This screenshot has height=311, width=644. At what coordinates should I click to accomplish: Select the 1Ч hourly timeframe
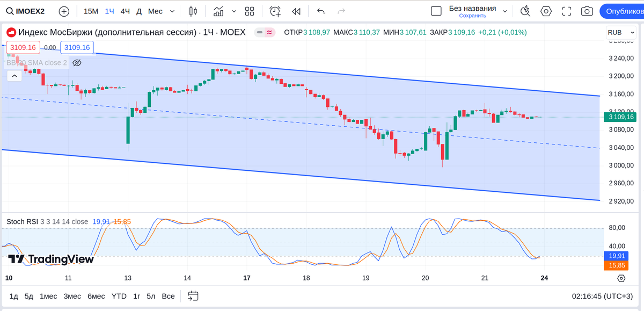coord(109,11)
